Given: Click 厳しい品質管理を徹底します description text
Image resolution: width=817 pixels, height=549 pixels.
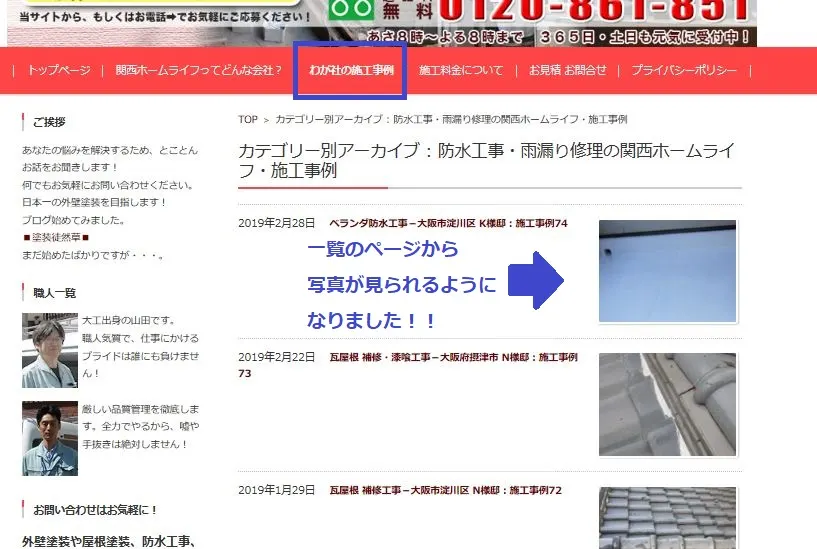Looking at the screenshot, I should pyautogui.click(x=140, y=427).
